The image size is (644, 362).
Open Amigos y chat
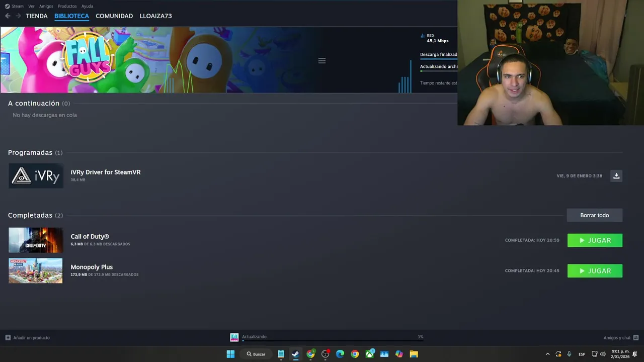[x=617, y=338]
